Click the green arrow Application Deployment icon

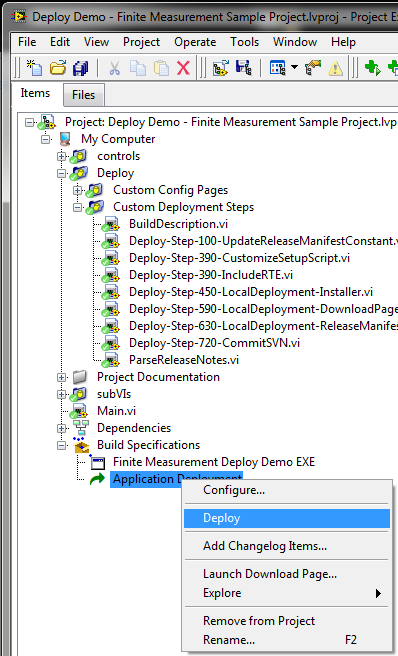coord(97,479)
